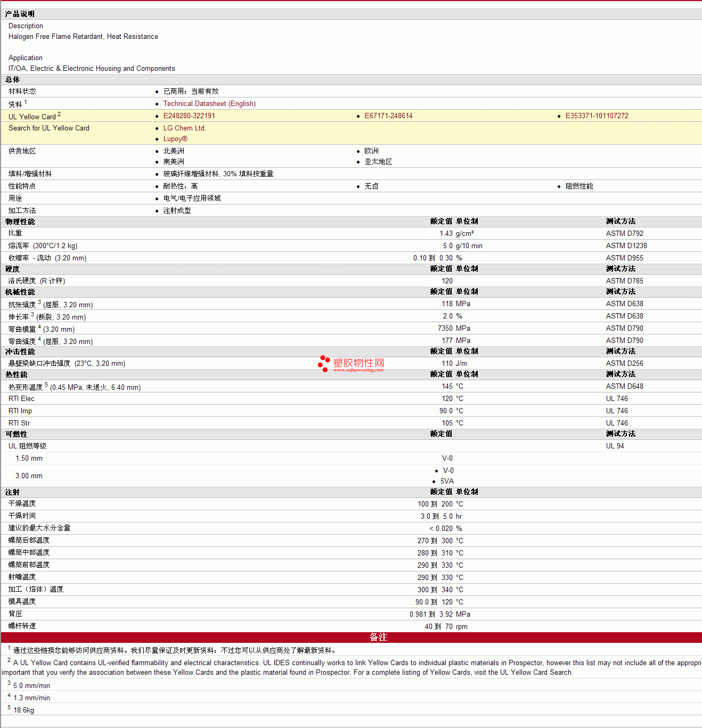This screenshot has width=702, height=728.
Task: Click the 射嘴温度 value 290 到 330
Action: point(435,578)
